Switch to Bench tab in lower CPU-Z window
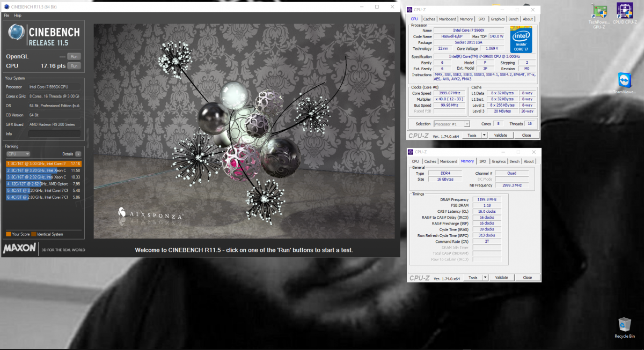The height and width of the screenshot is (350, 644). (x=515, y=161)
